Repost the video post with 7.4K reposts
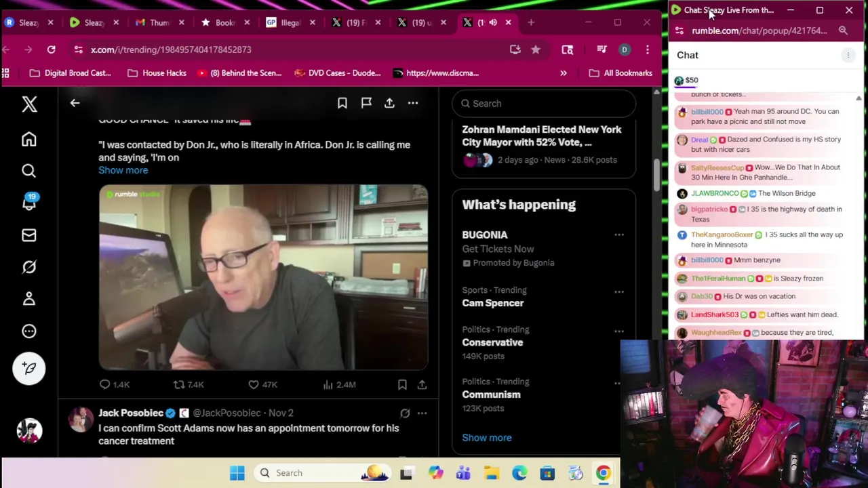The height and width of the screenshot is (488, 868). [189, 384]
